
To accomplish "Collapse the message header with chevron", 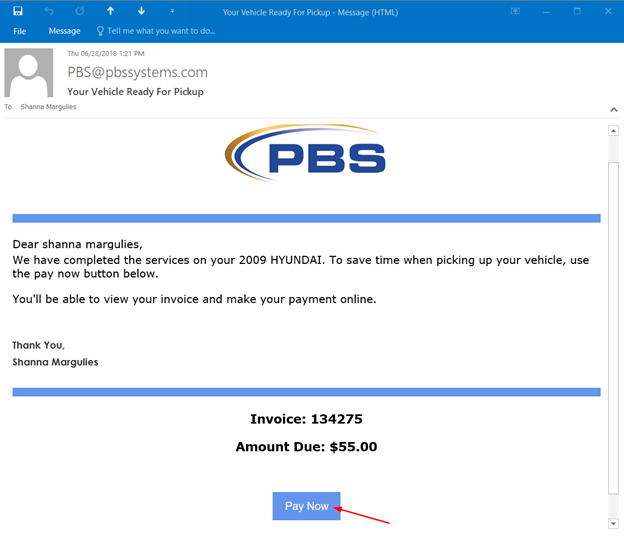I will pyautogui.click(x=614, y=109).
